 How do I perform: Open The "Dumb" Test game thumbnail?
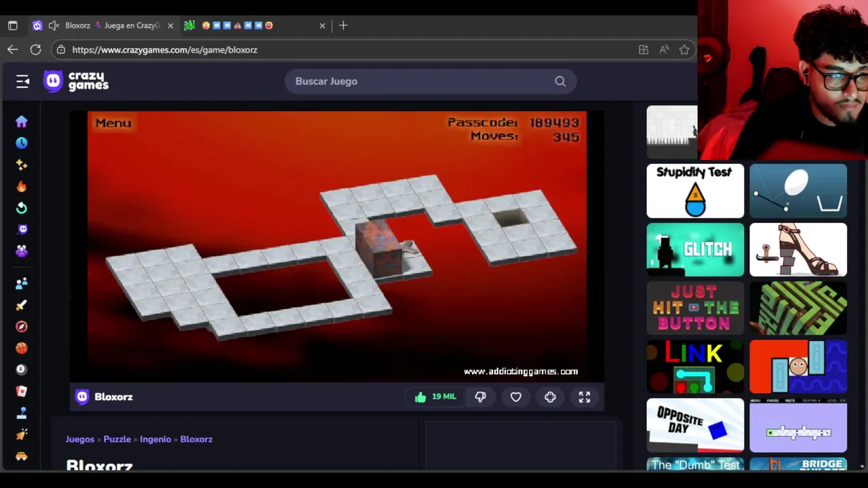coord(695,464)
